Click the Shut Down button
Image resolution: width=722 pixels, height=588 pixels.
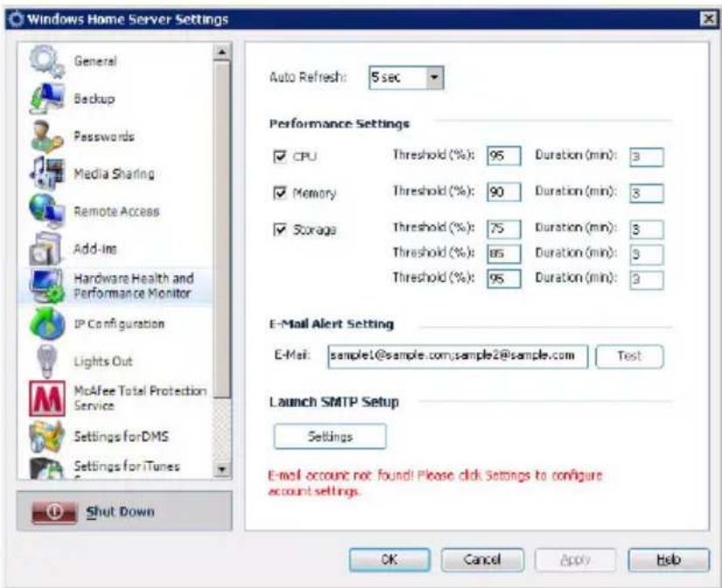click(x=124, y=511)
